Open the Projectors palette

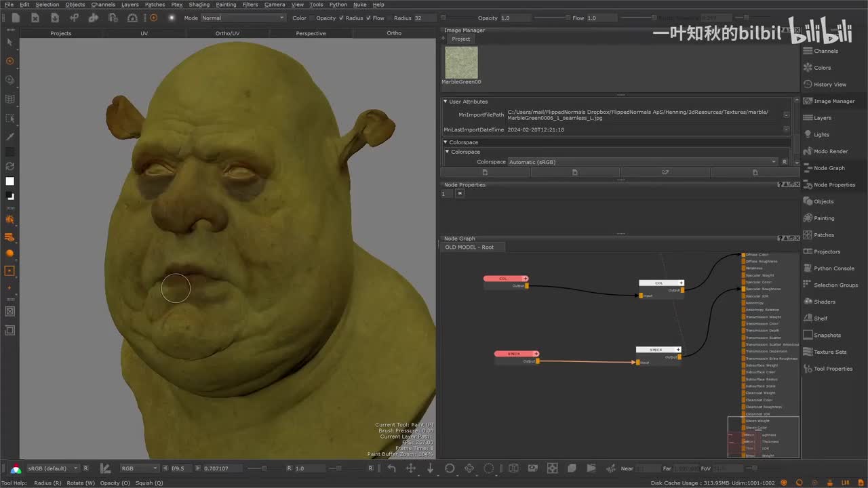click(827, 251)
